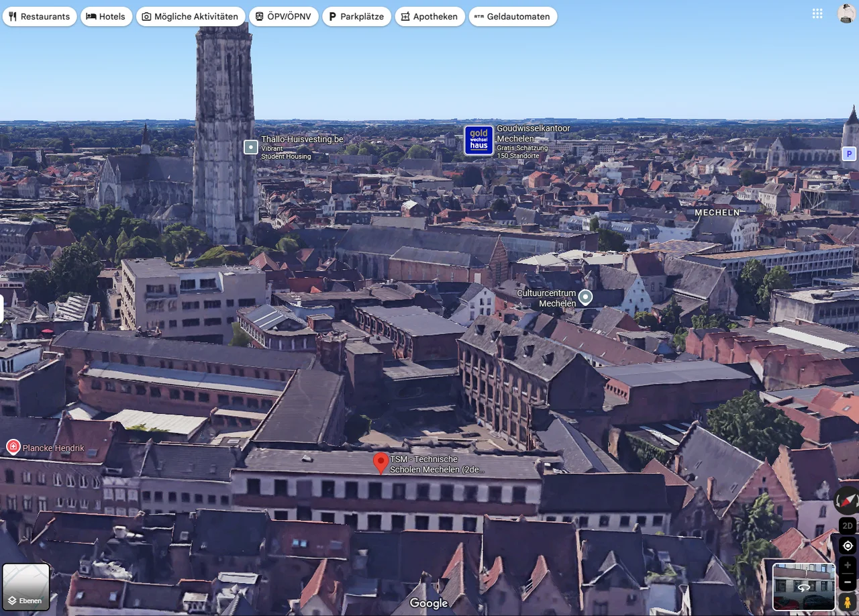Screen dimensions: 859x616
Task: Click the compass to reset orientation
Action: click(846, 500)
